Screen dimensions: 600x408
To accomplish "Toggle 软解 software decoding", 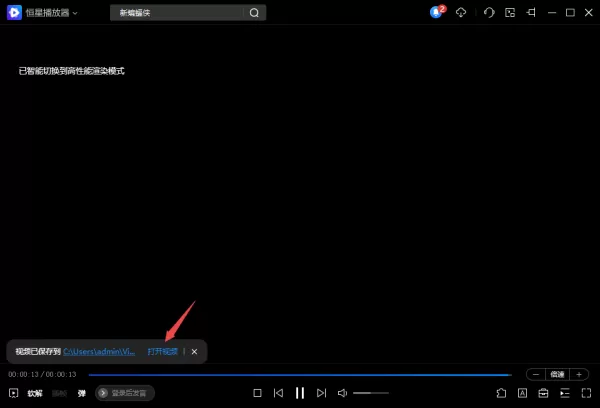I will [x=35, y=393].
